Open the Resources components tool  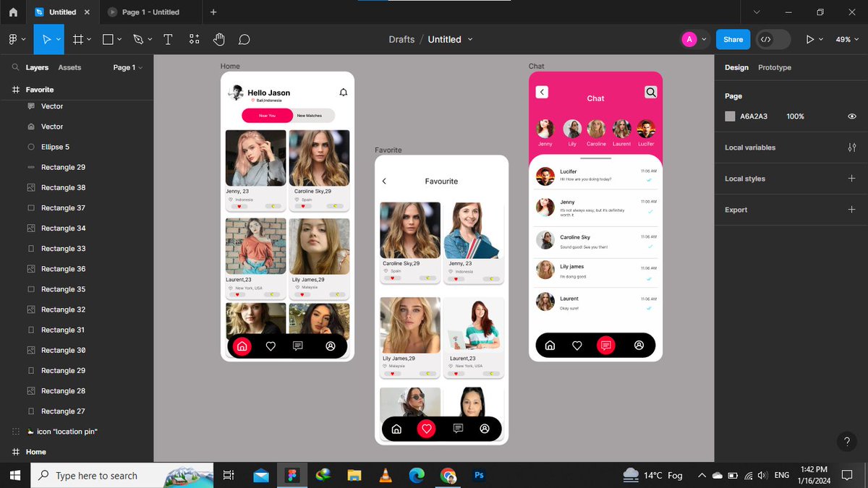(194, 39)
